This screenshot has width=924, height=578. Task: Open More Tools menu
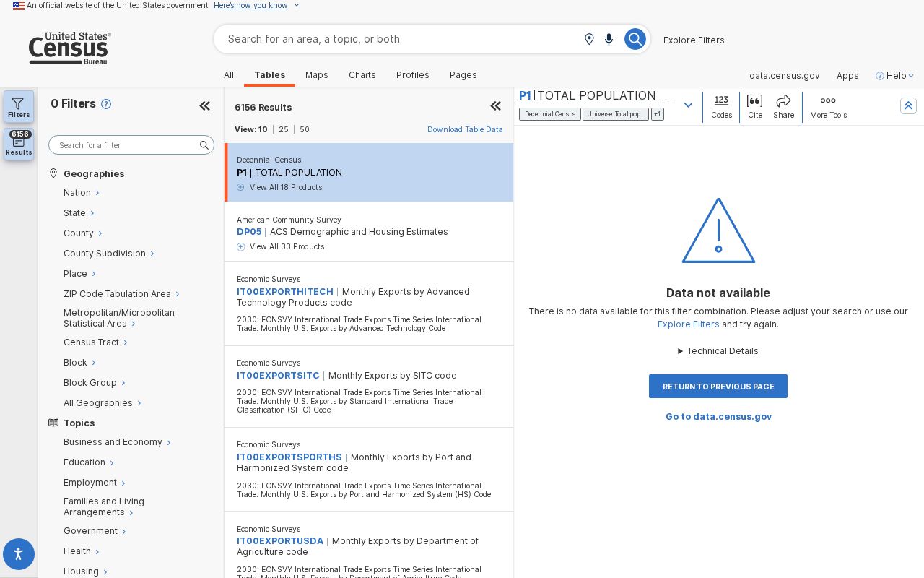click(x=828, y=107)
